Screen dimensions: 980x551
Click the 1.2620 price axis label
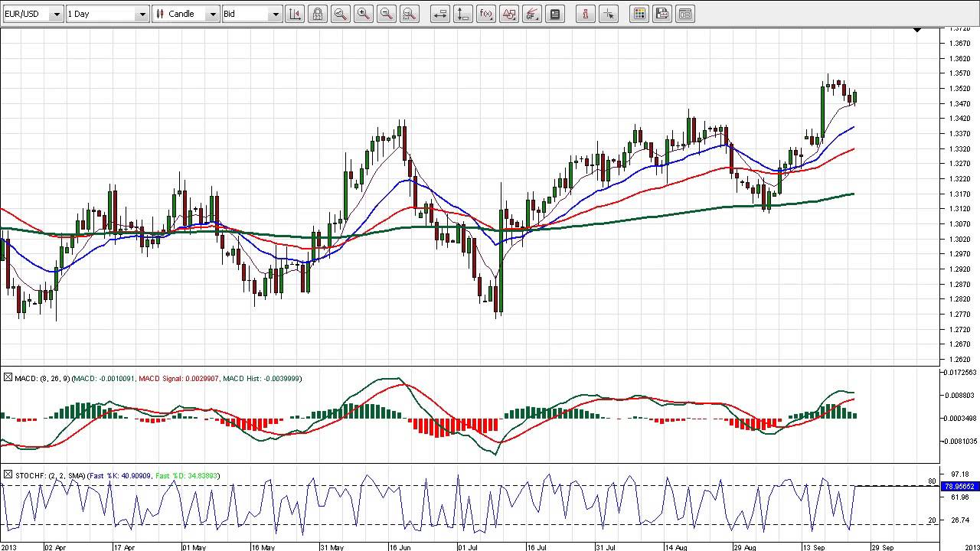pyautogui.click(x=959, y=359)
